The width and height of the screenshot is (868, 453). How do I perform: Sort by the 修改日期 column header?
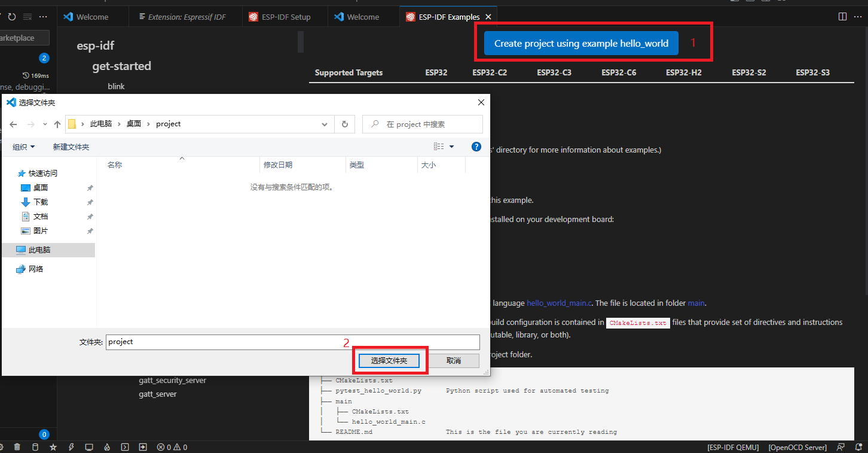[304, 165]
